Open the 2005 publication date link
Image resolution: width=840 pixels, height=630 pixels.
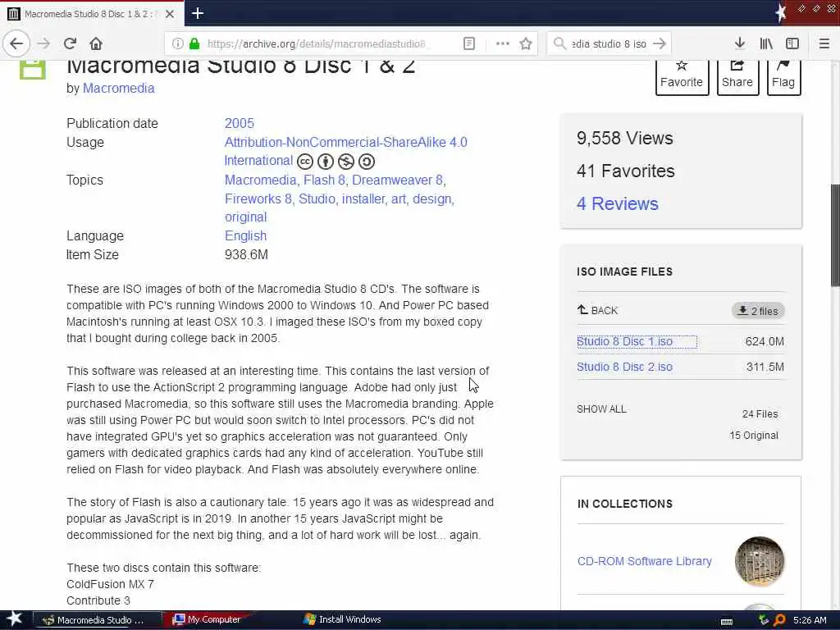pyautogui.click(x=239, y=123)
